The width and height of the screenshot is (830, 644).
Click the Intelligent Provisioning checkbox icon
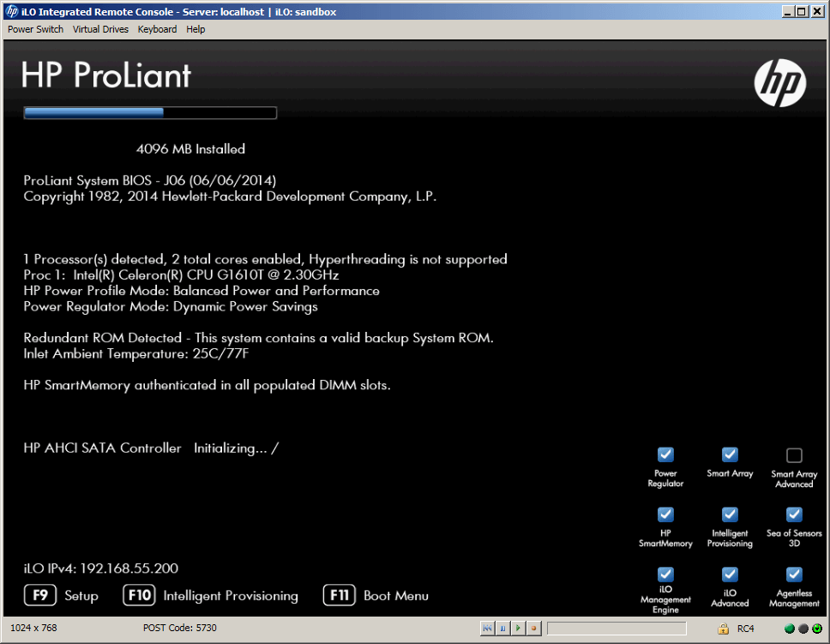[730, 515]
